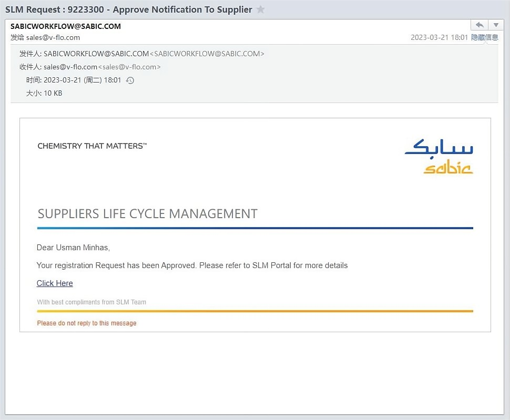This screenshot has width=510, height=420.
Task: Click the clock icon beside the time
Action: click(130, 80)
